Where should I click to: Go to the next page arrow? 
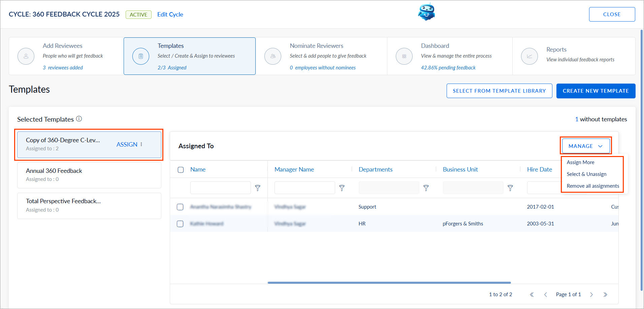(x=591, y=295)
